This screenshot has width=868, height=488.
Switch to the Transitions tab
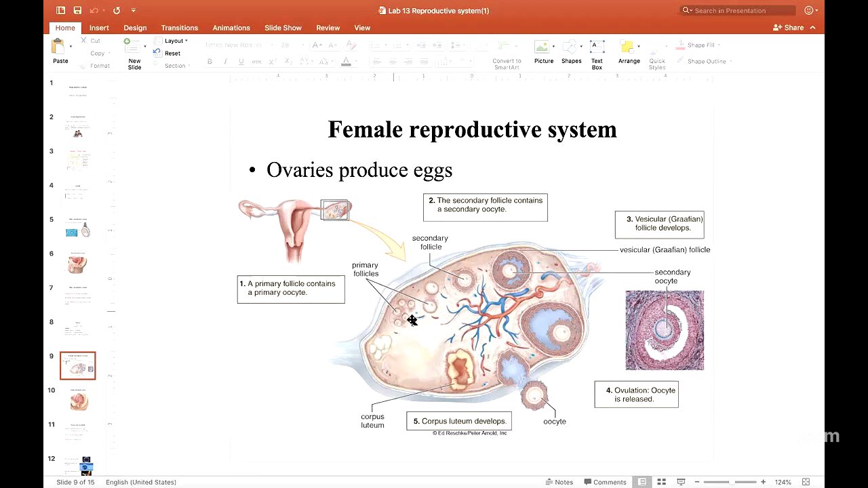click(180, 28)
